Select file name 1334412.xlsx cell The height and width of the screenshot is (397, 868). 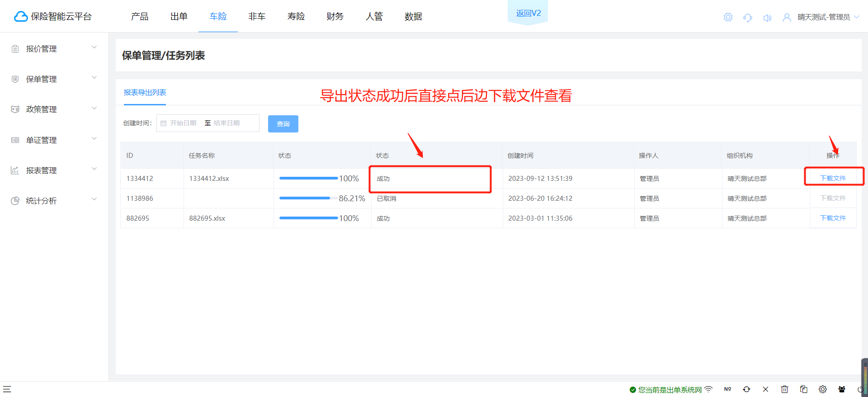pos(209,179)
